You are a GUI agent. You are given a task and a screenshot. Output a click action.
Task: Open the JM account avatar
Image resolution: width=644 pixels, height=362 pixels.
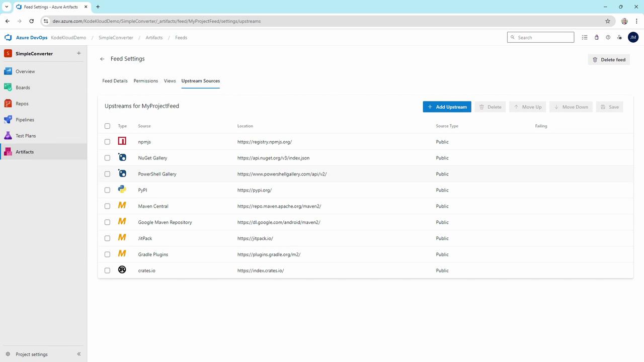click(x=633, y=37)
